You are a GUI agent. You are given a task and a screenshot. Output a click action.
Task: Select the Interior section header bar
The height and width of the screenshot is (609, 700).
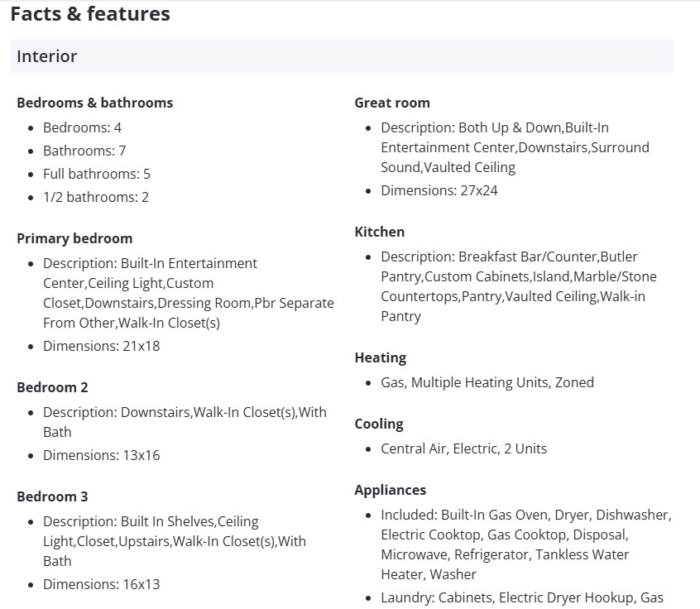(x=341, y=56)
